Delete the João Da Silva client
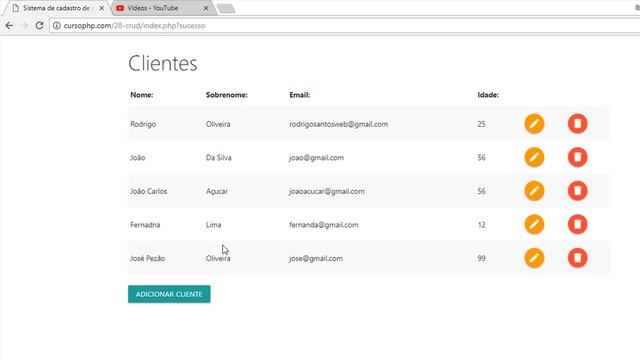This screenshot has height=360, width=640. (x=577, y=158)
